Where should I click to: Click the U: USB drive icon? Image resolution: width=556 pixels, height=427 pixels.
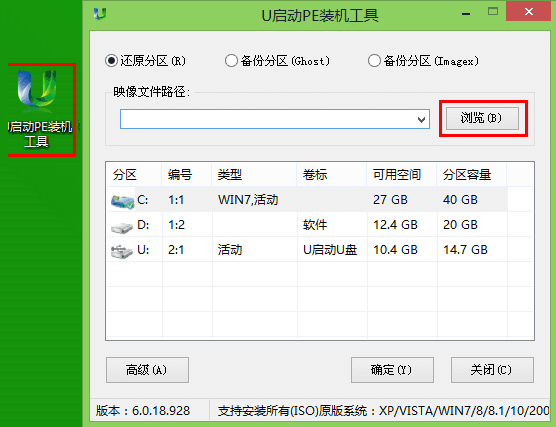122,251
